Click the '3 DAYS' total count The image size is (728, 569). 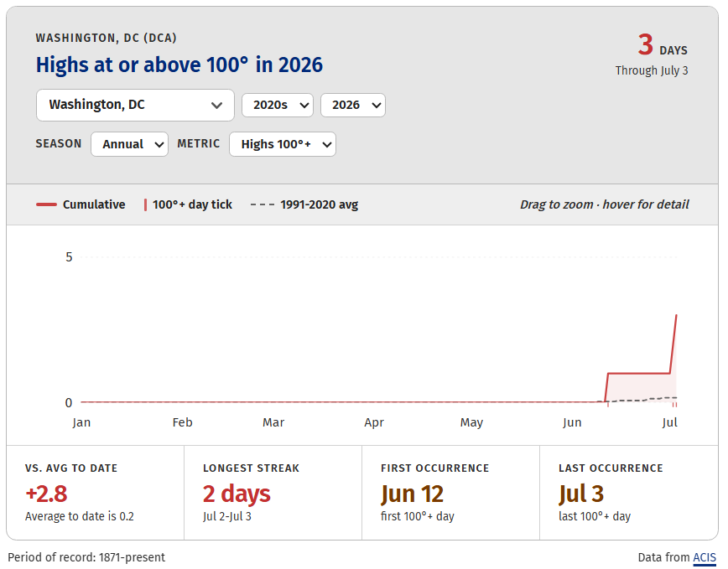(663, 45)
